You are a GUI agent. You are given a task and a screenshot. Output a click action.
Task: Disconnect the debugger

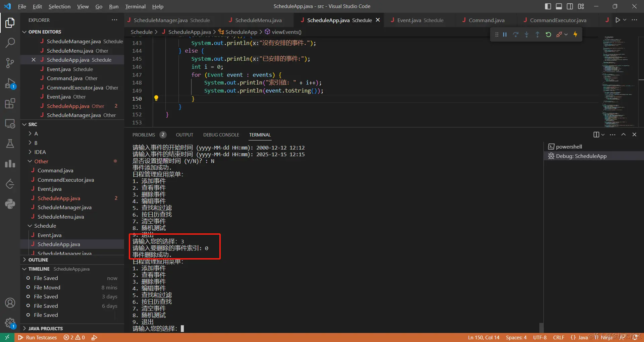[x=559, y=35]
